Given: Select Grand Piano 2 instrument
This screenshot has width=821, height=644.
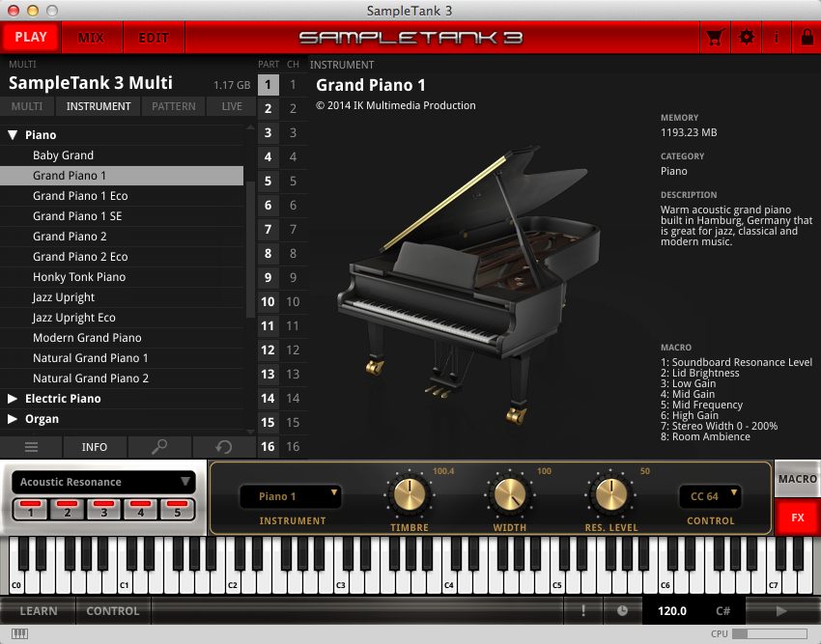Looking at the screenshot, I should coord(122,237).
